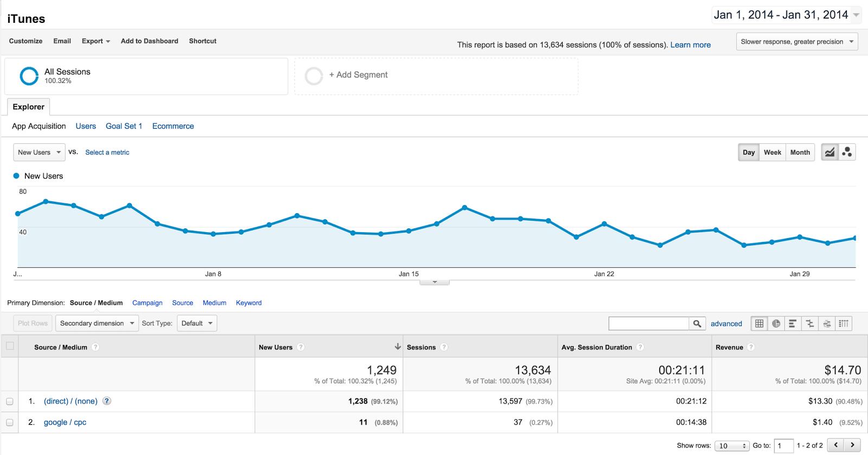The width and height of the screenshot is (868, 455).
Task: Switch to motion chart icon
Action: (x=847, y=152)
